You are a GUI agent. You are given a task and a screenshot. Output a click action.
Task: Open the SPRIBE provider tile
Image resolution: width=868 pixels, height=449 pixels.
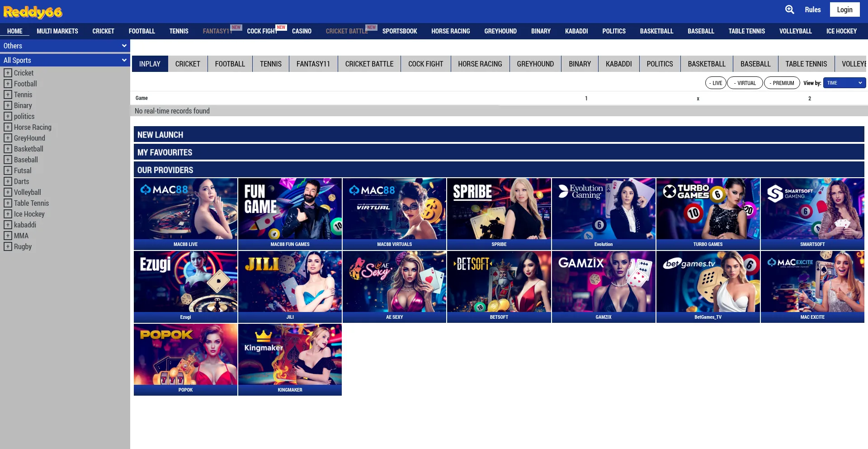tap(499, 214)
